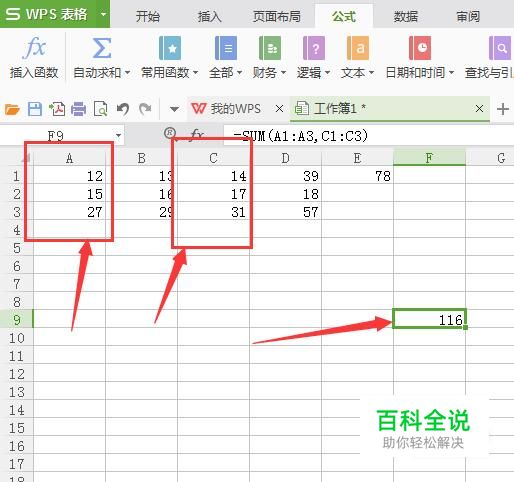Switch to the 页面布局 tab
The height and width of the screenshot is (482, 514).
[x=277, y=16]
